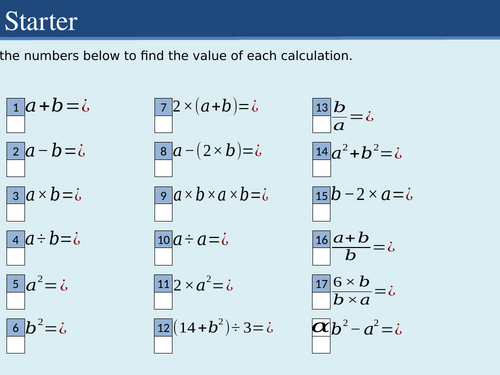Click the blue number 3 label
500x375 pixels.
[x=16, y=195]
